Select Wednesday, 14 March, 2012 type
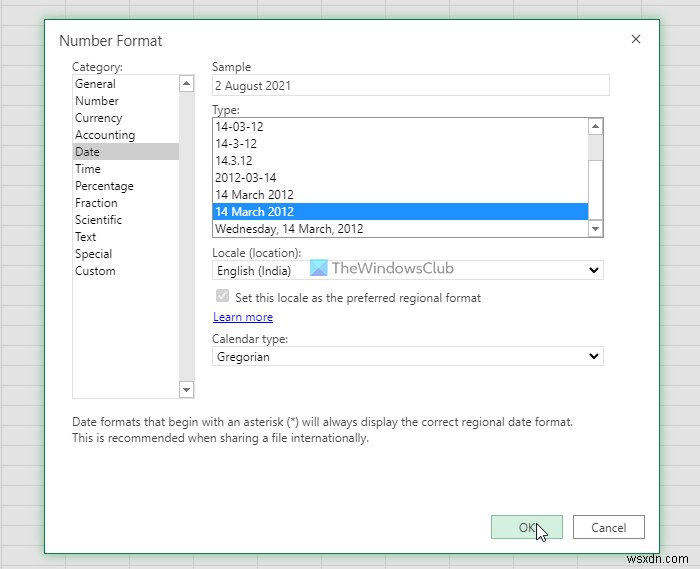 pos(400,228)
